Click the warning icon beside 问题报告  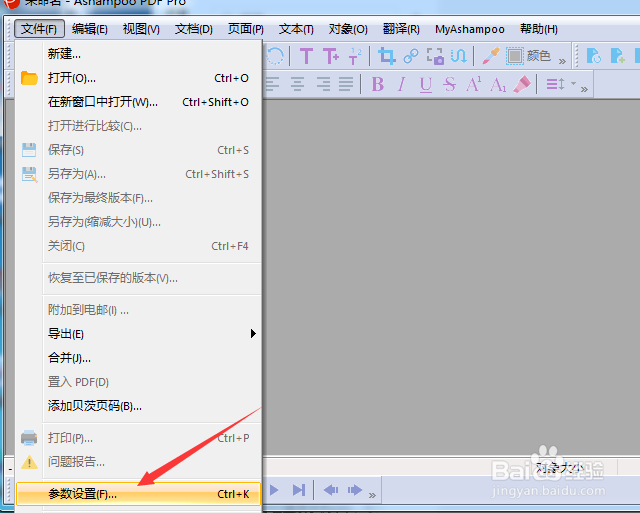[x=29, y=462]
